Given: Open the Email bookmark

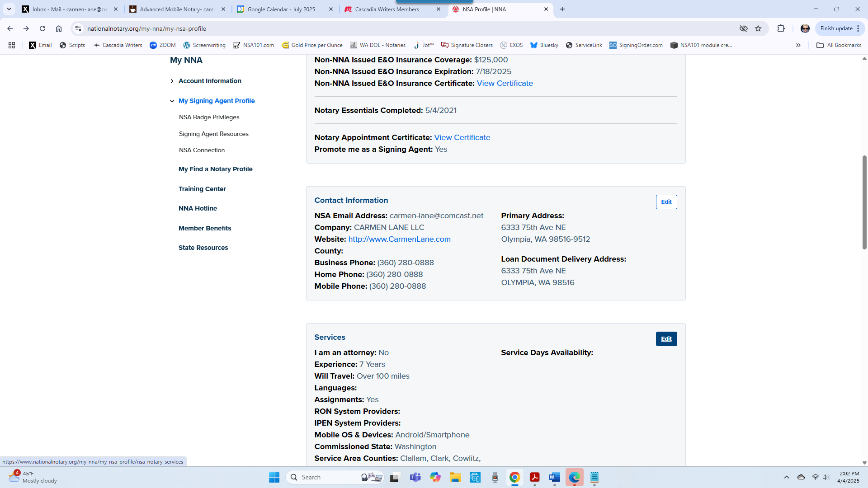Looking at the screenshot, I should pyautogui.click(x=40, y=45).
